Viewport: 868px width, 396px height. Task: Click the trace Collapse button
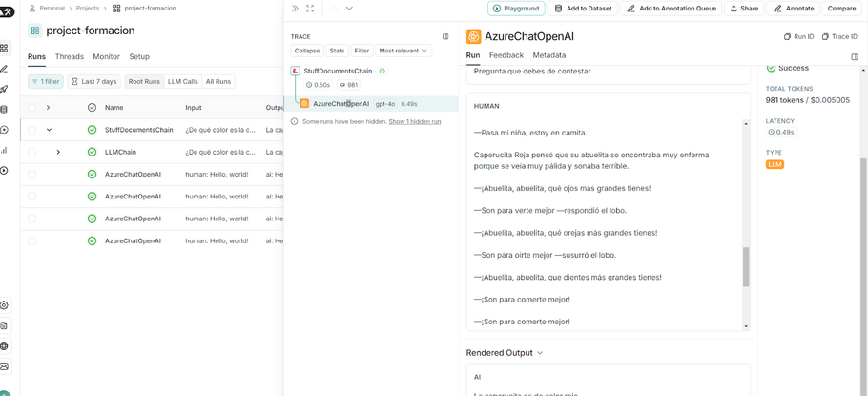pyautogui.click(x=307, y=51)
